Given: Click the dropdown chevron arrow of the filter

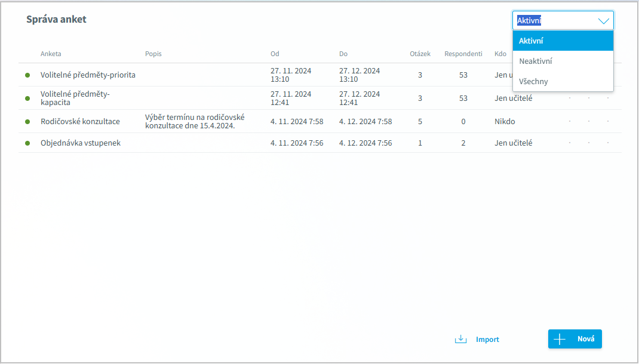Looking at the screenshot, I should [x=604, y=21].
